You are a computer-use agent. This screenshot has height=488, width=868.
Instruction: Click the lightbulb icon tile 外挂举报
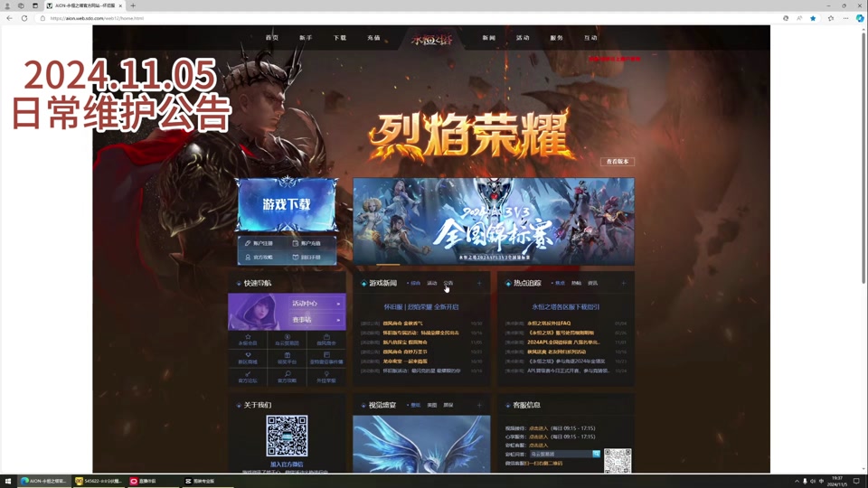326,377
